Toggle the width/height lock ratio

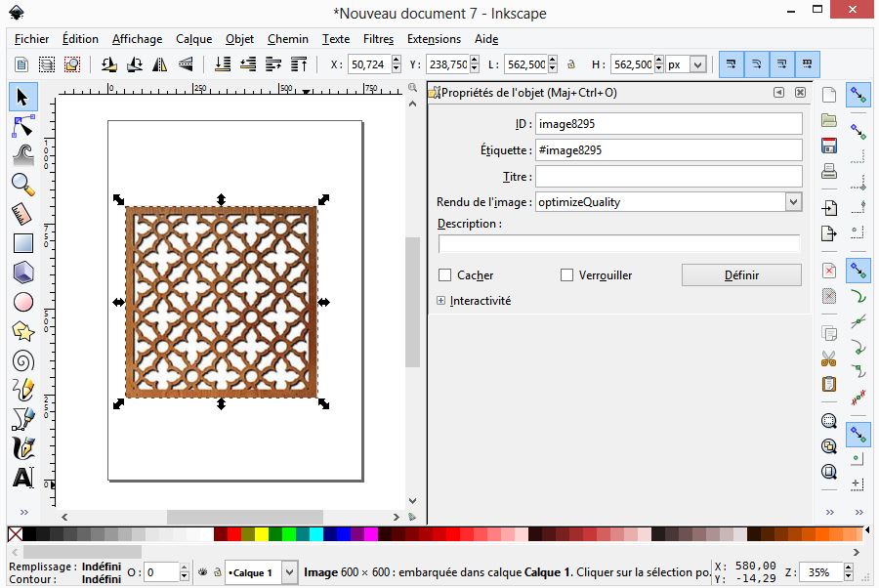coord(571,64)
